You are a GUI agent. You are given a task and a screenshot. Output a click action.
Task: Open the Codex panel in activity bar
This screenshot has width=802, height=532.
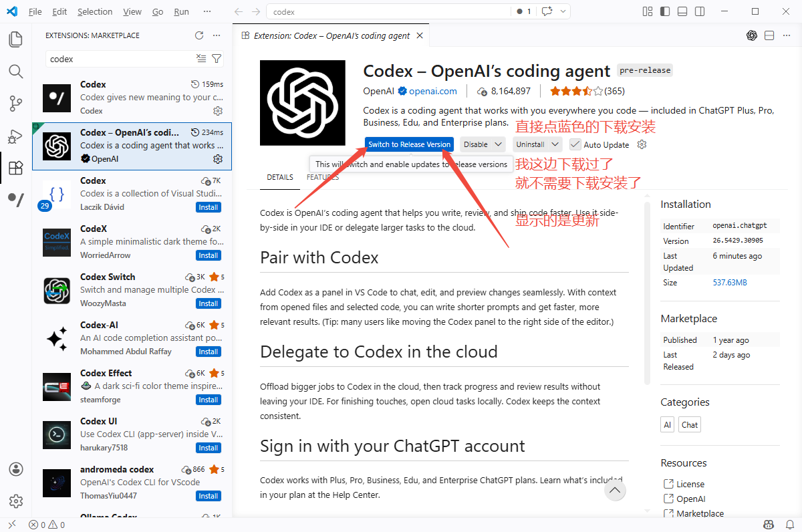pyautogui.click(x=15, y=199)
